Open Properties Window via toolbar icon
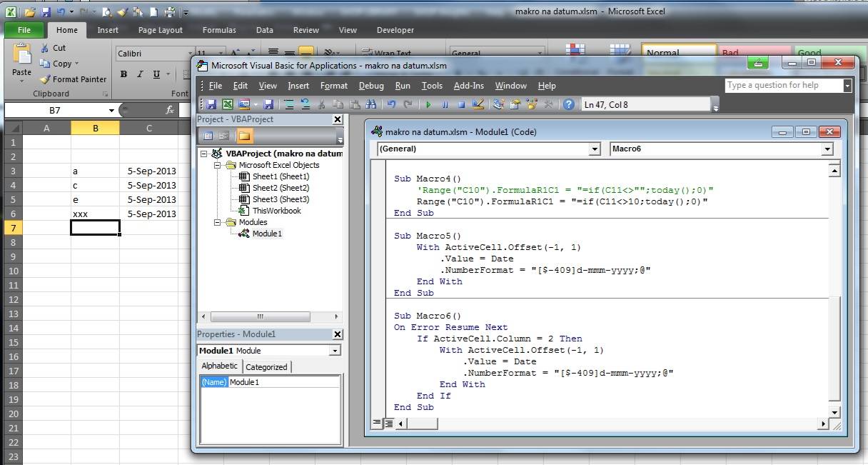 point(515,104)
